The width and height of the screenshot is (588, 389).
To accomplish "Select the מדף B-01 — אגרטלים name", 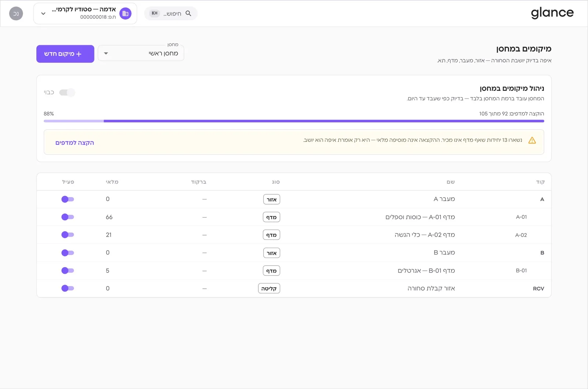I will [426, 271].
